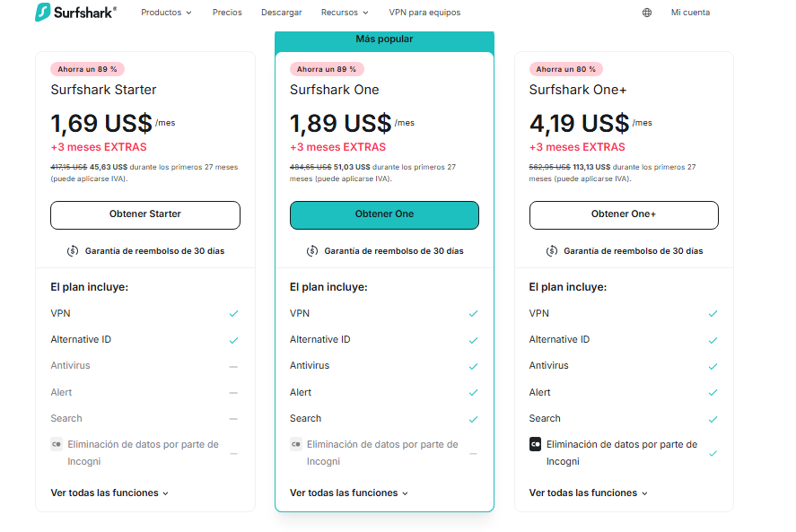796x532 pixels.
Task: Click the Surfshark logo
Action: 75,13
